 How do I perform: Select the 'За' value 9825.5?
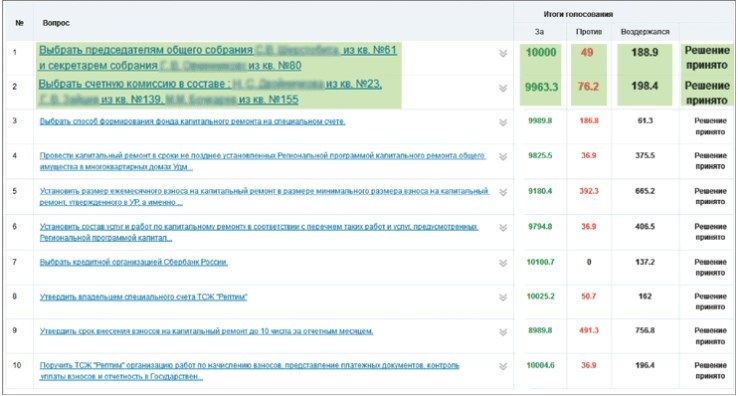pos(540,155)
